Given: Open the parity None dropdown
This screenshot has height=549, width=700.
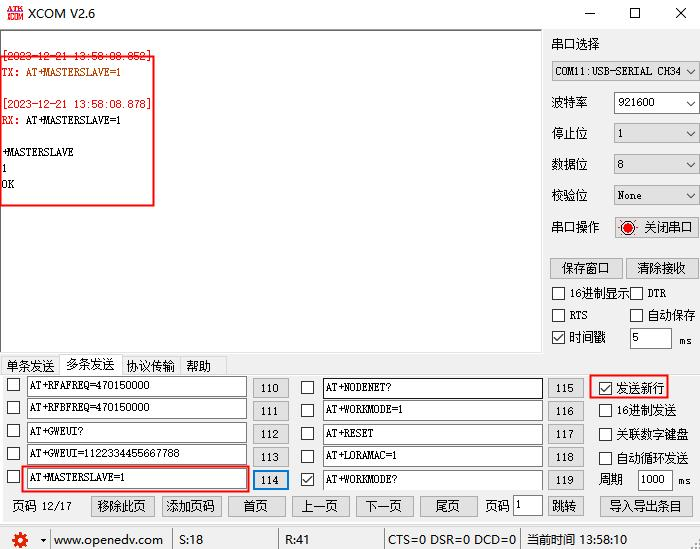Looking at the screenshot, I should 656,195.
